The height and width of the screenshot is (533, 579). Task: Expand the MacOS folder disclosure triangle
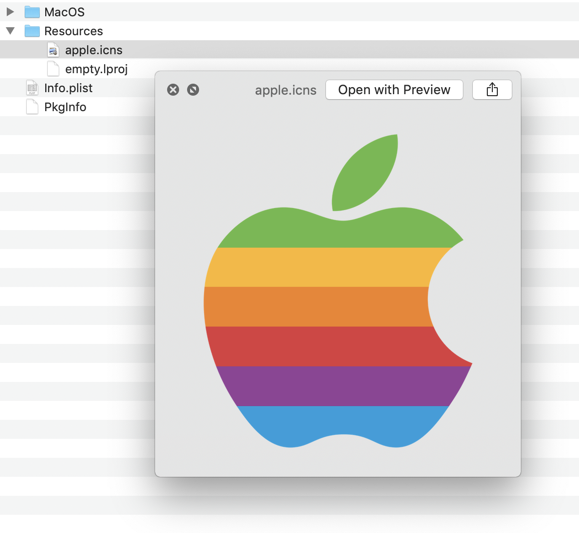[x=10, y=12]
